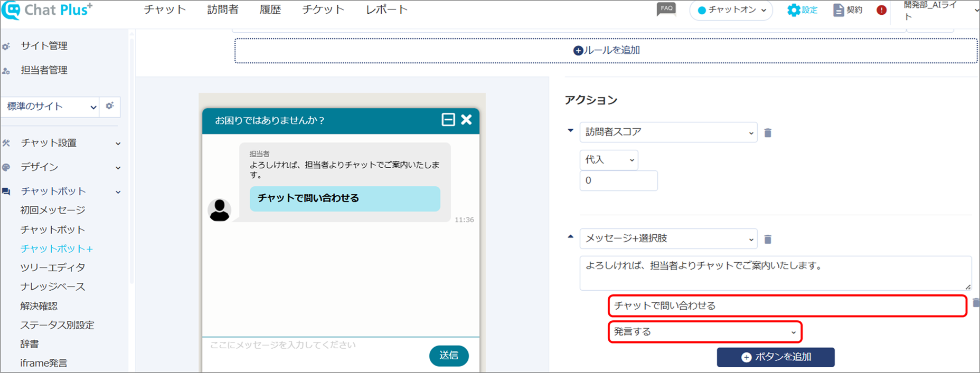Click ボタンを追加 button
980x373 pixels.
point(776,357)
